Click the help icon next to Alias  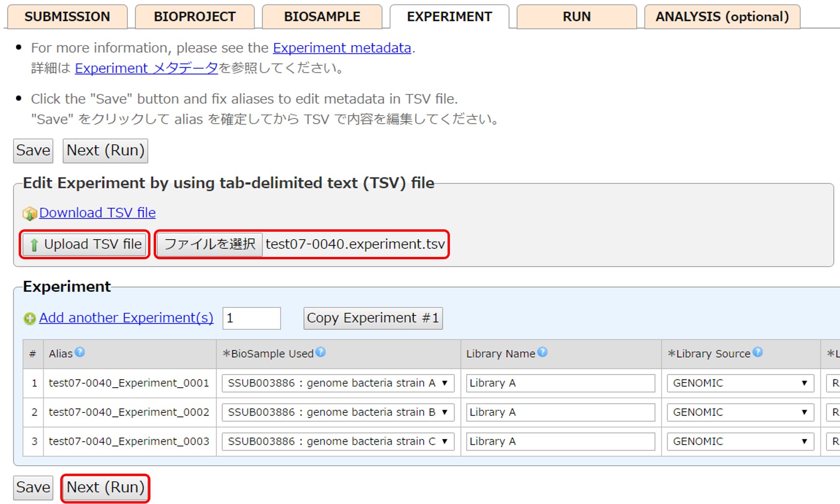point(80,352)
